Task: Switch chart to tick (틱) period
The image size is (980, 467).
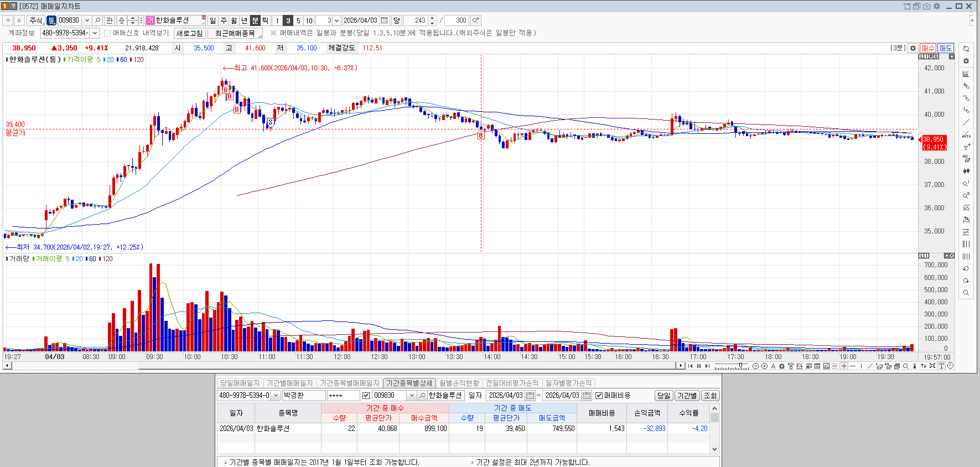Action: 266,20
